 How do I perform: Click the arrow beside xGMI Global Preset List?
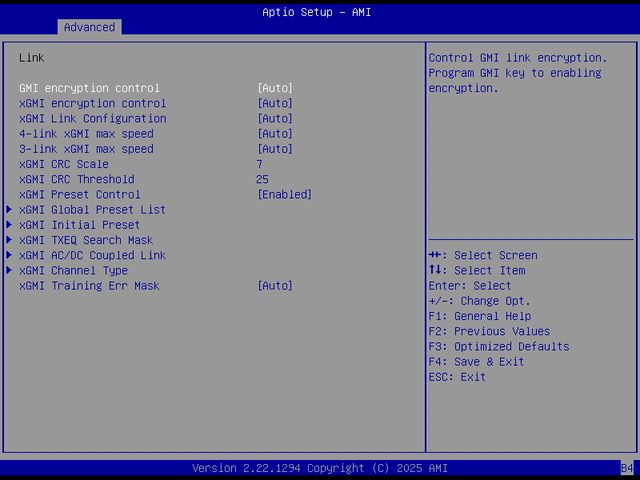point(9,210)
